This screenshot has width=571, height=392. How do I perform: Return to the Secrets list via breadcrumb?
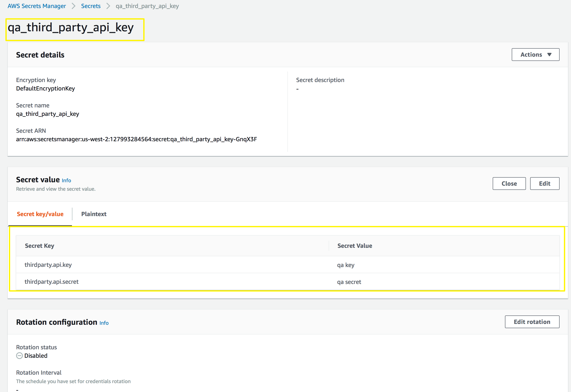(91, 6)
